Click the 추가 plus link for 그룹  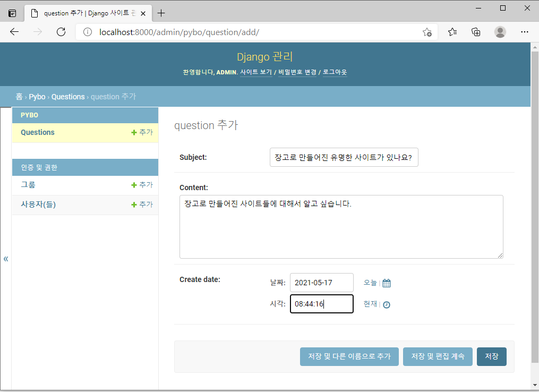coord(142,185)
